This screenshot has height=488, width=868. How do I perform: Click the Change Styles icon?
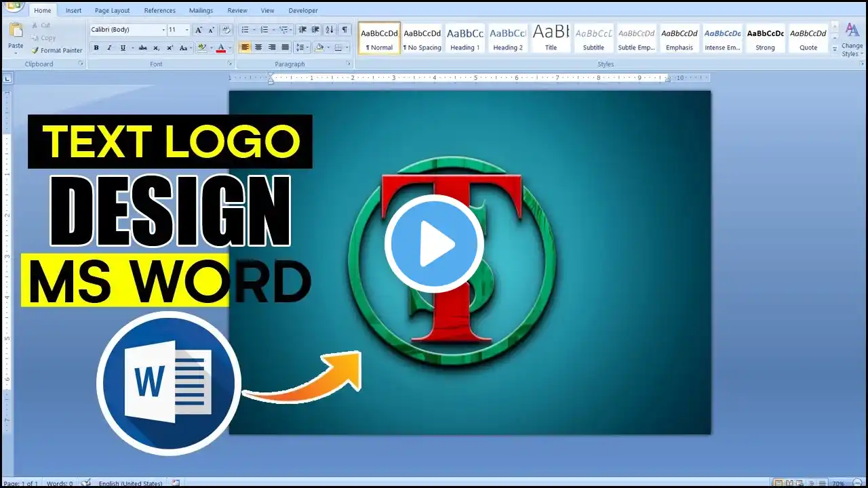coord(852,39)
